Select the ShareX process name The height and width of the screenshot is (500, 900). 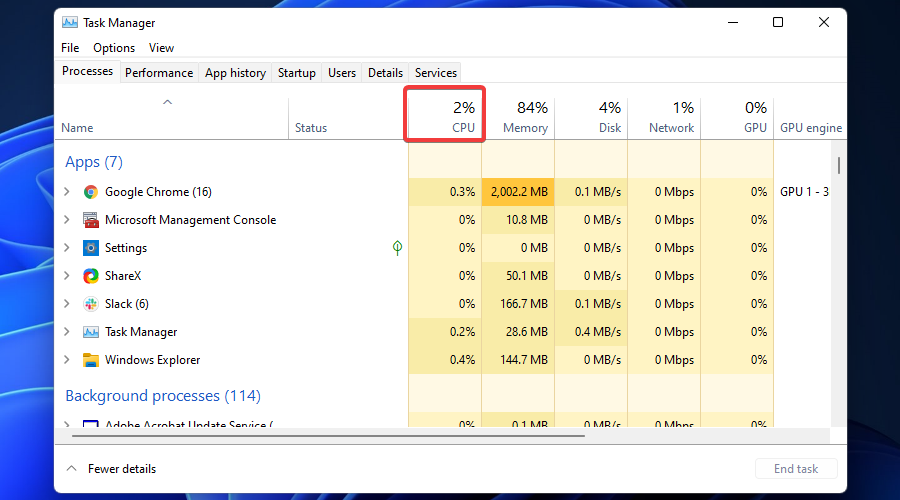point(123,276)
